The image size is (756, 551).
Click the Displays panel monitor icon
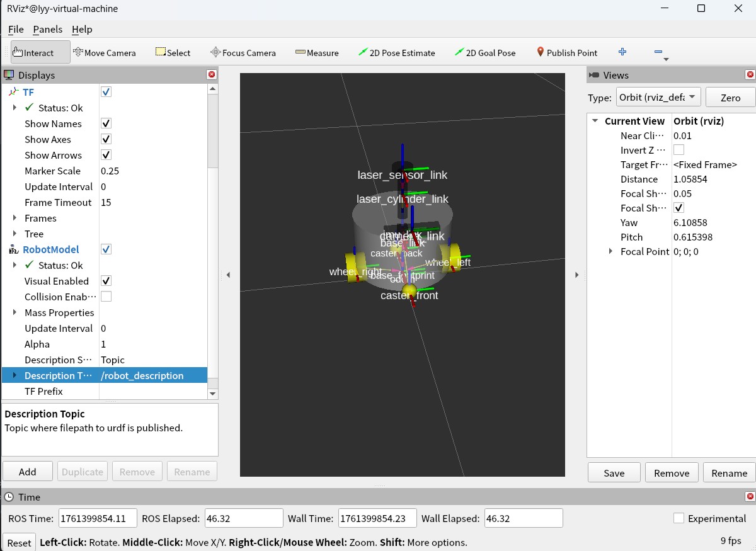click(9, 75)
